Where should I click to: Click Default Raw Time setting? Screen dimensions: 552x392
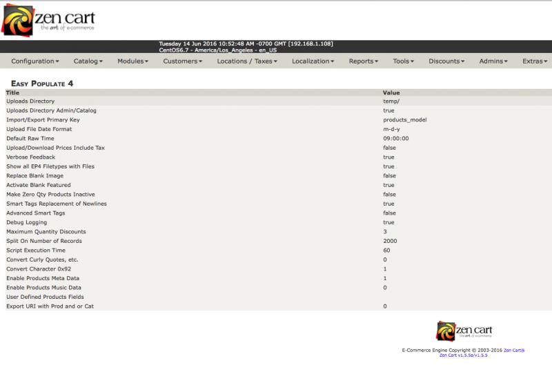pyautogui.click(x=279, y=139)
